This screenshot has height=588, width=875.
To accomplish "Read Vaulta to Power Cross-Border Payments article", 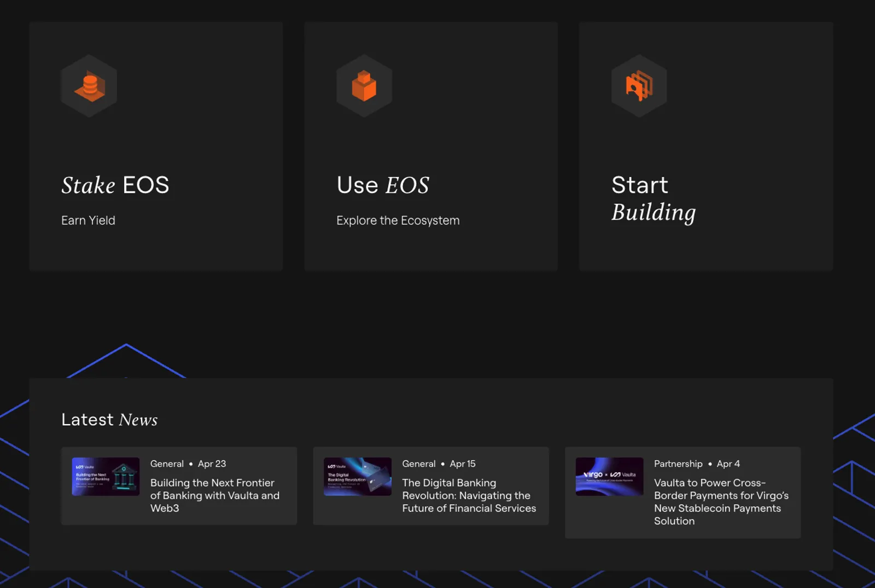I will (x=721, y=502).
